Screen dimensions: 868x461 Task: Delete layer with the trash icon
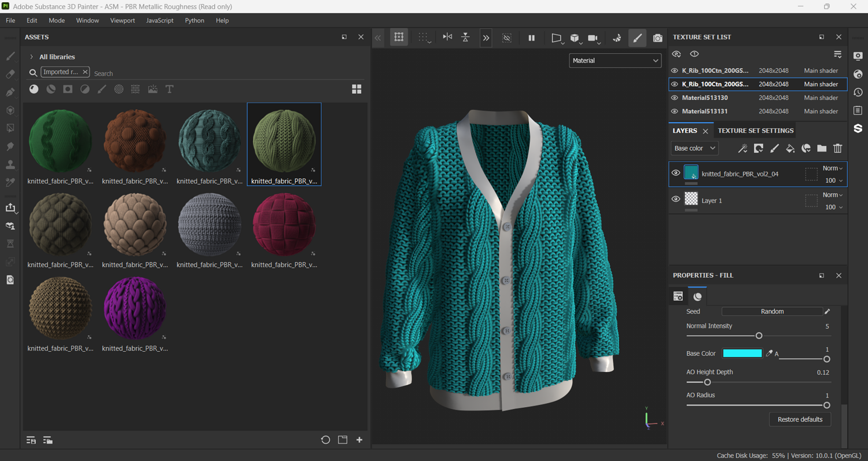point(837,149)
